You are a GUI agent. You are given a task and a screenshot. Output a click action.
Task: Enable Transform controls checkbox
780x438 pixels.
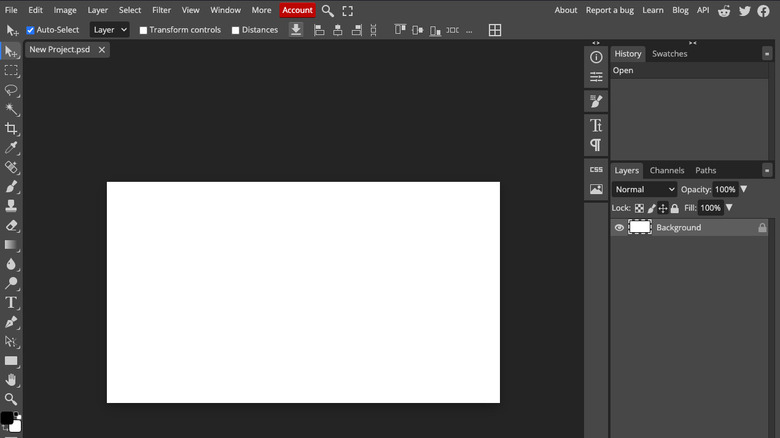[143, 30]
